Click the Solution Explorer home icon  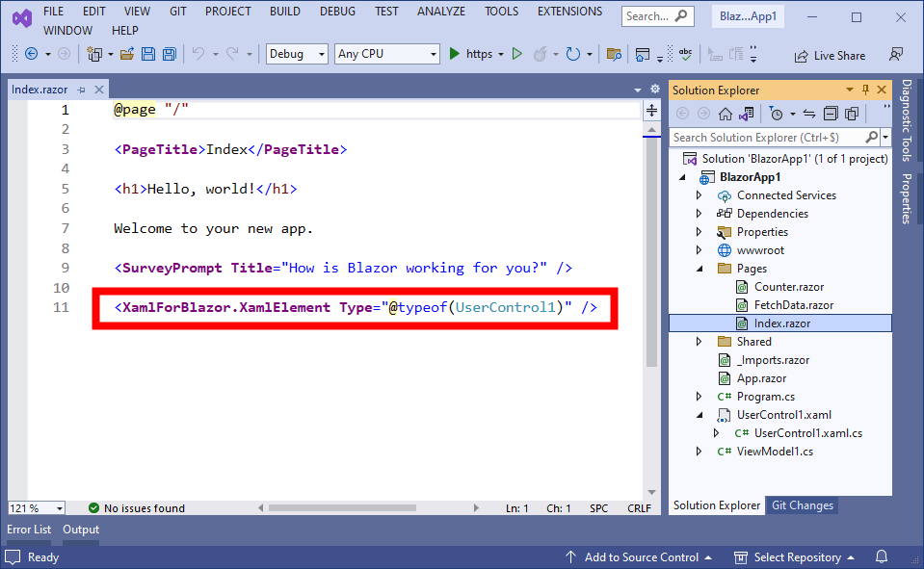click(x=726, y=114)
